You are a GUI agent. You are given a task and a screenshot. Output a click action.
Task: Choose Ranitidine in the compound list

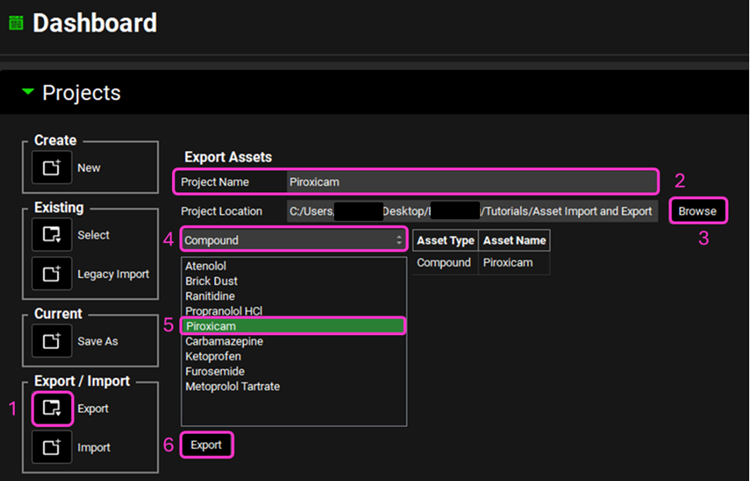(210, 297)
